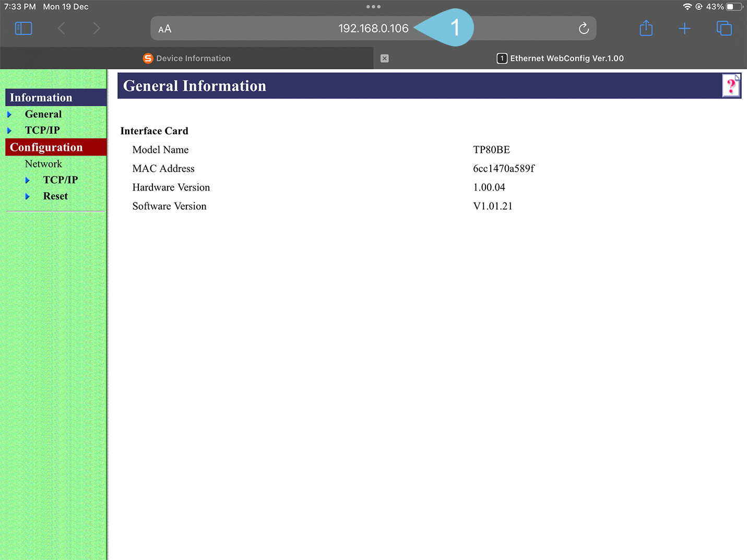The image size is (747, 560).
Task: Show the tab overview icon
Action: tap(724, 28)
